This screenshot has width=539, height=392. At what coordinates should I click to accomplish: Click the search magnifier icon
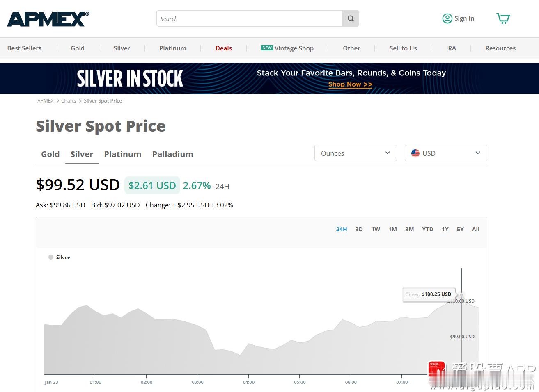click(351, 18)
